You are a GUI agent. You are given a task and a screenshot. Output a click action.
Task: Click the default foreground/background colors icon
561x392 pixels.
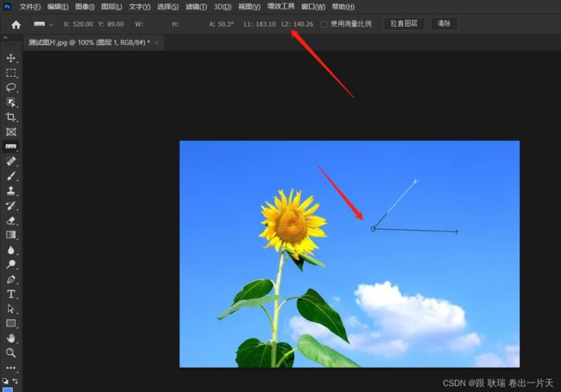click(x=7, y=380)
